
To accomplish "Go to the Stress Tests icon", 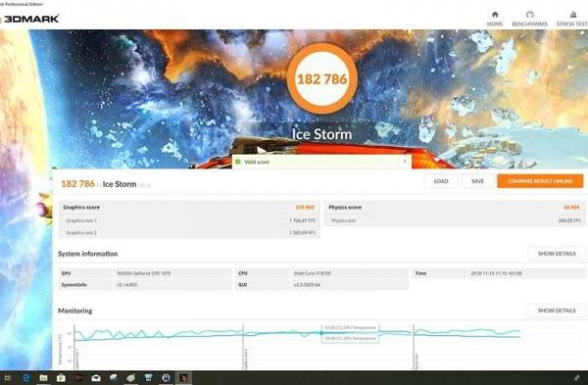I will click(x=573, y=15).
